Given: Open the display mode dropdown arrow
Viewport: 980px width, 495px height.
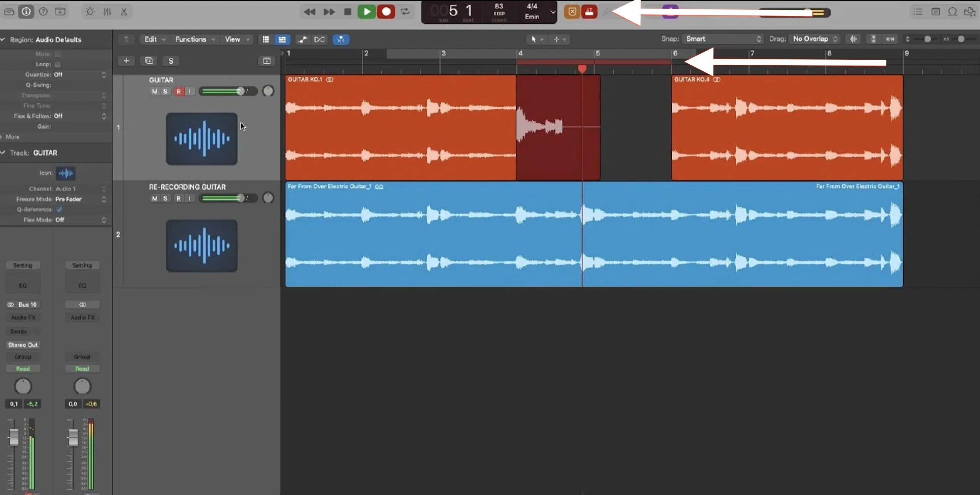Looking at the screenshot, I should [553, 12].
